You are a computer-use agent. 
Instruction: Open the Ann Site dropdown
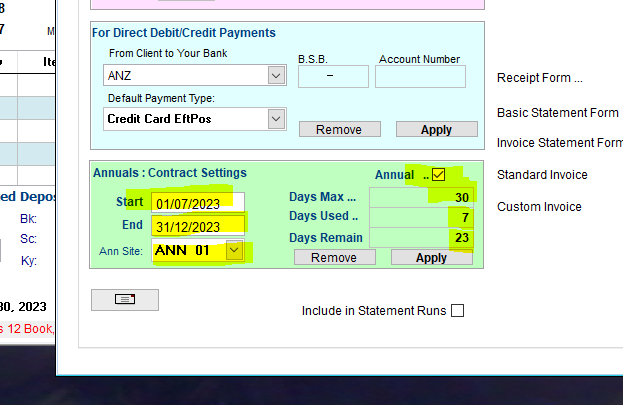click(x=234, y=250)
